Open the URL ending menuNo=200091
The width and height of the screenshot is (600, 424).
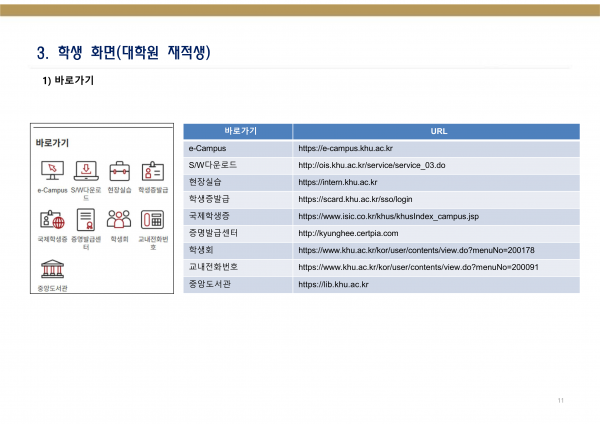click(419, 267)
